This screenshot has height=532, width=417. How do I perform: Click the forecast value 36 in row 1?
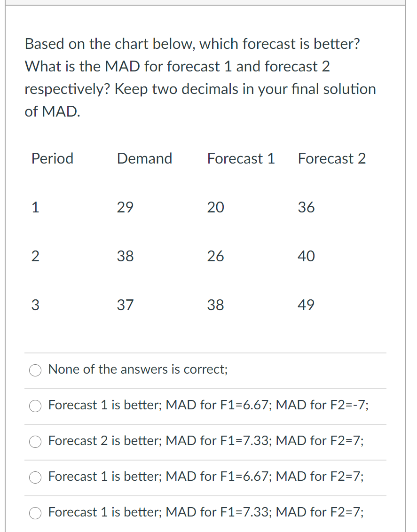click(x=306, y=207)
